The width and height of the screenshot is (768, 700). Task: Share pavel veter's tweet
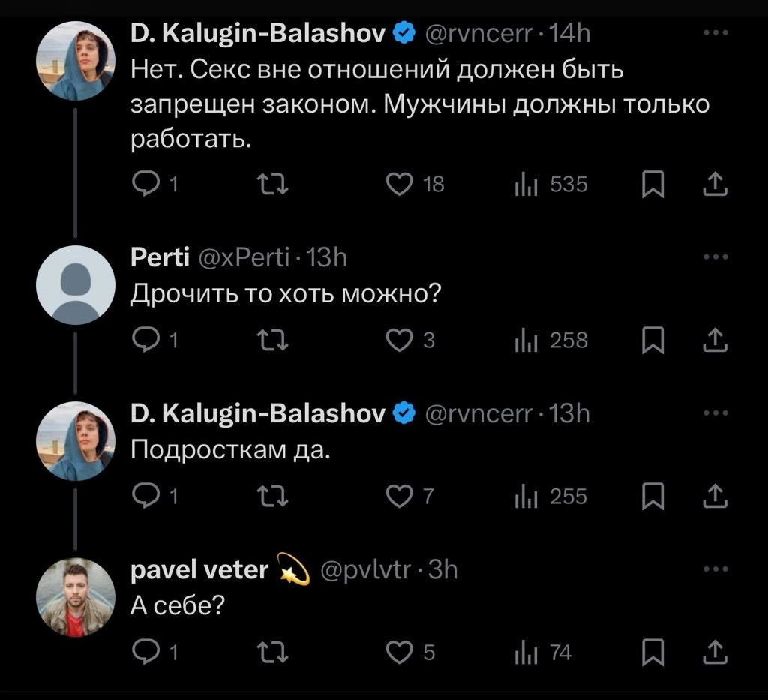[715, 652]
